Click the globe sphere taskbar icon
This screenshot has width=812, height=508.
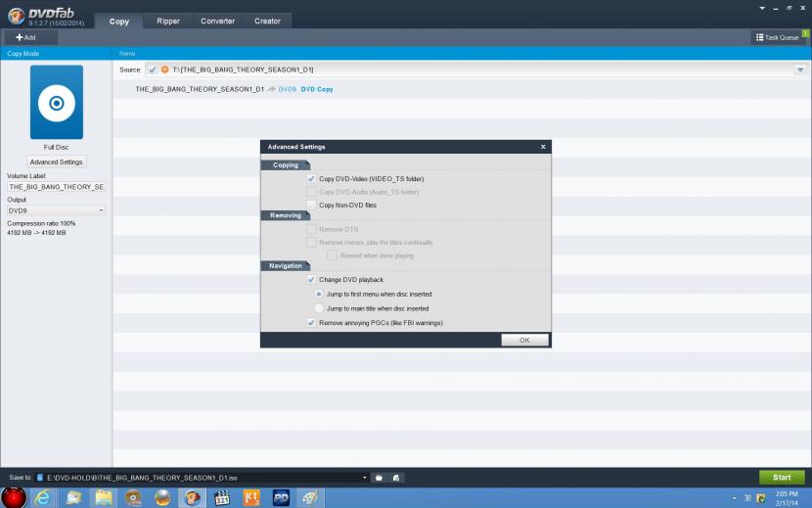[162, 498]
